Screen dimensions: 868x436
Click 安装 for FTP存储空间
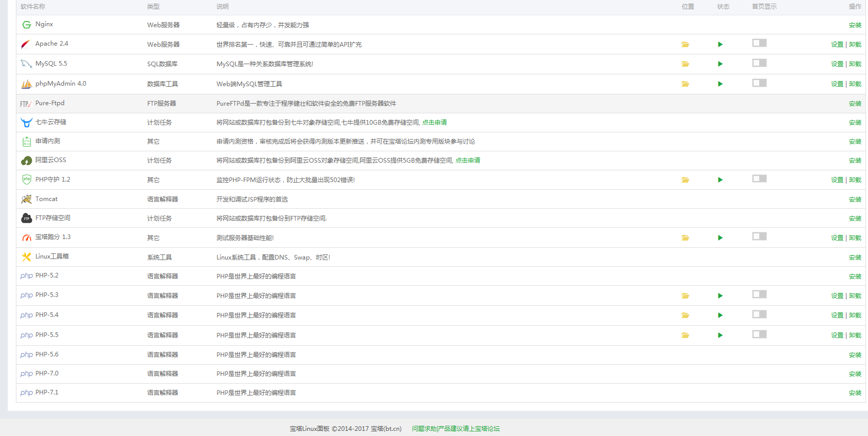(x=855, y=219)
